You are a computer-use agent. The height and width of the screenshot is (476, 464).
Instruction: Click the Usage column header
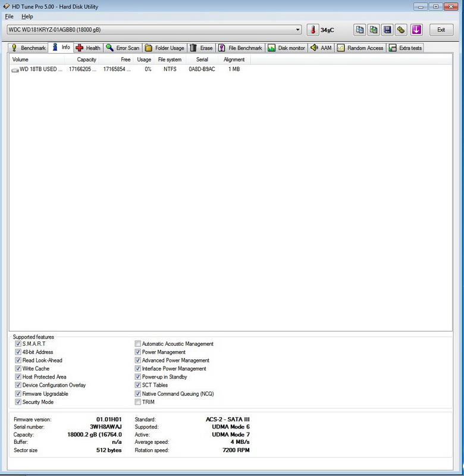click(144, 59)
